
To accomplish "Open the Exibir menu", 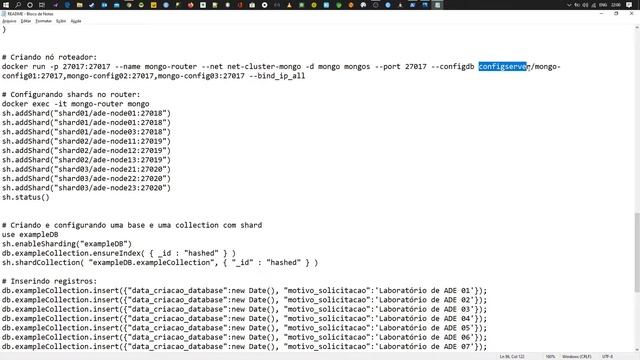I will tap(61, 21).
